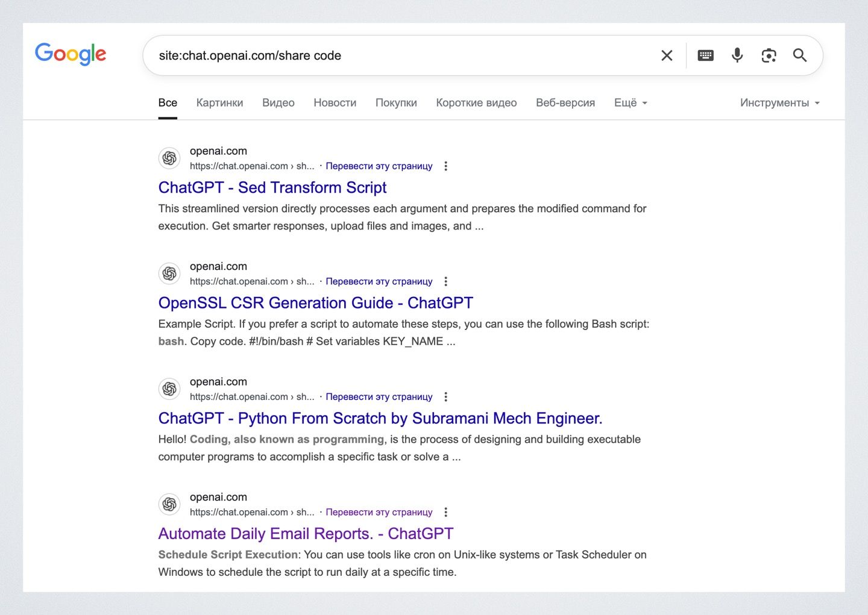Go to Google home via the logo
Image resolution: width=868 pixels, height=615 pixels.
coord(71,54)
